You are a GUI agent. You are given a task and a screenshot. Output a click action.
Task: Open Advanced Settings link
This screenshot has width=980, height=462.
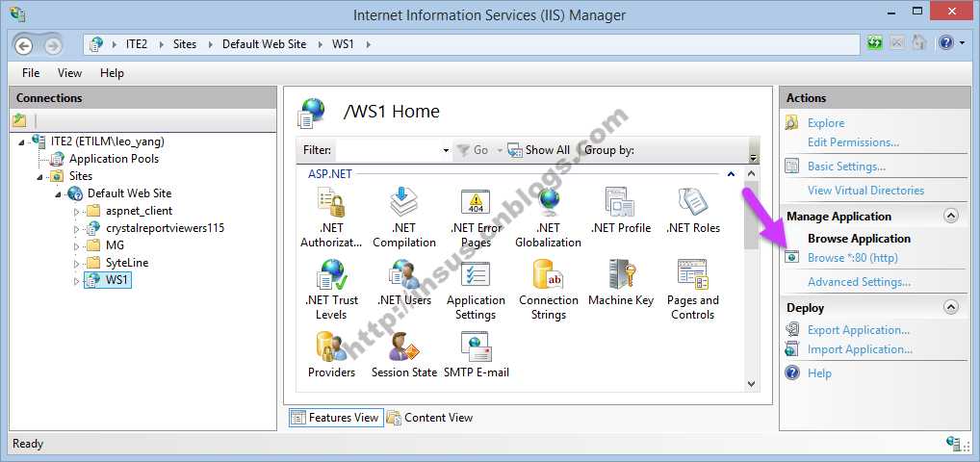tap(859, 282)
